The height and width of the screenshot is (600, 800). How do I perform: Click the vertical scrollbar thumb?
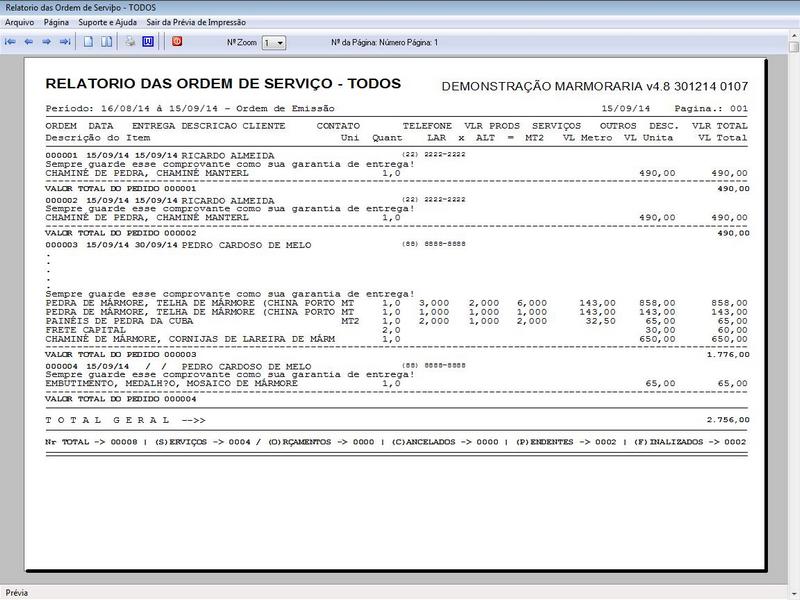[794, 46]
